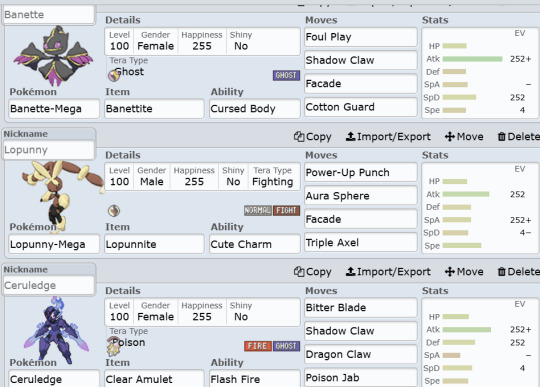Change the Cute Charm ability field
The image size is (540, 387).
pos(255,244)
